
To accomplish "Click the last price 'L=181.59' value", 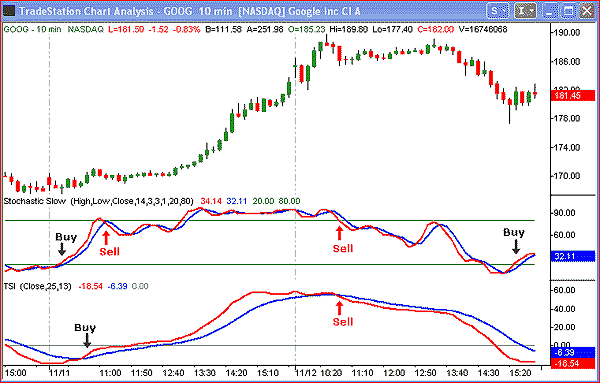I will [127, 29].
